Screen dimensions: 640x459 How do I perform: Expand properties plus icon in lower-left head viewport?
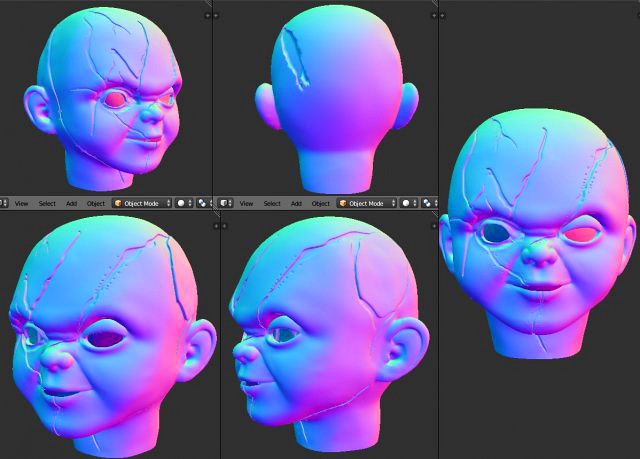[216, 226]
